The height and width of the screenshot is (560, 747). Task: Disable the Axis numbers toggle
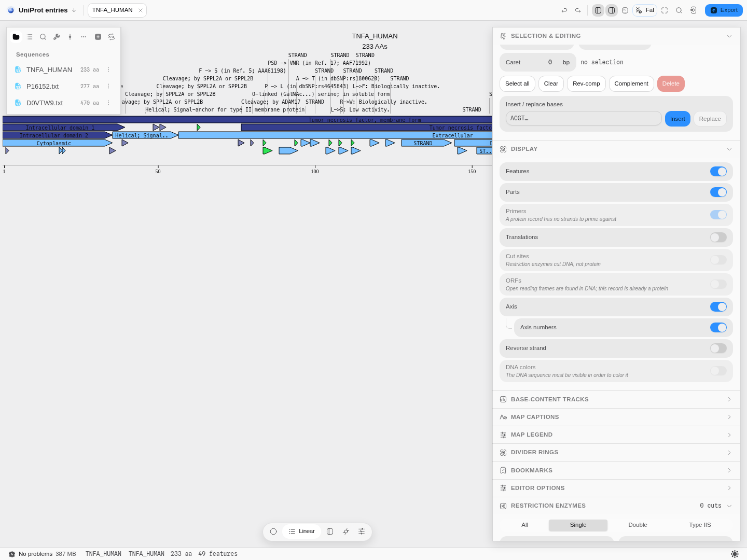[718, 328]
